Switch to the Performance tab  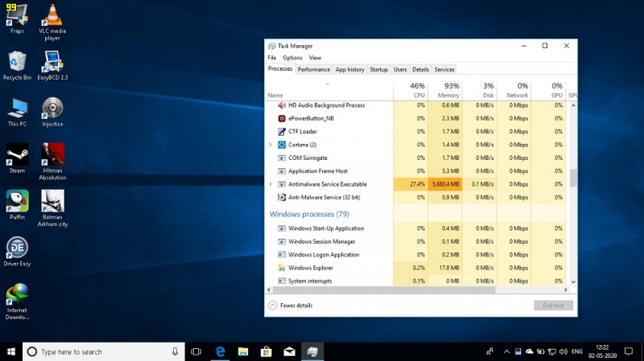tap(314, 69)
